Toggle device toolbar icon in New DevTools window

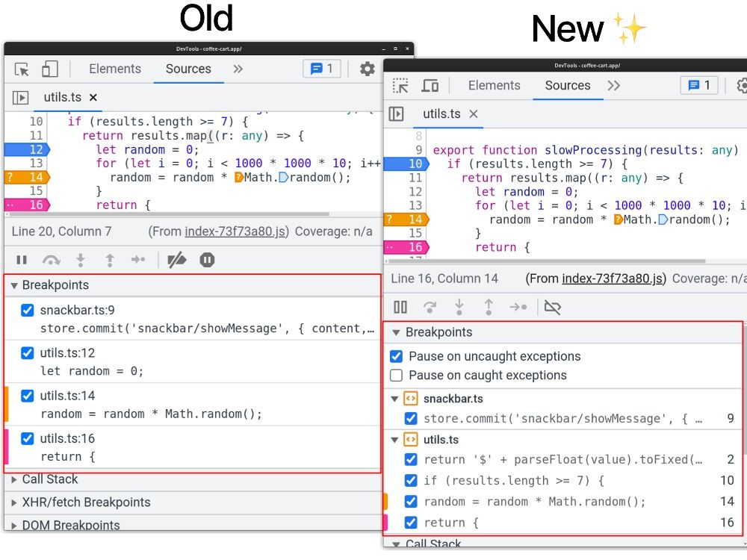430,86
